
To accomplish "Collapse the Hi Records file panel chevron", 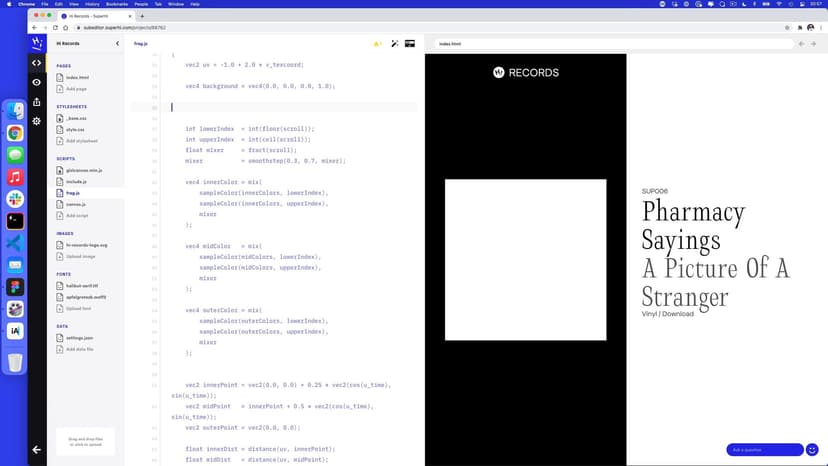I will coord(117,44).
